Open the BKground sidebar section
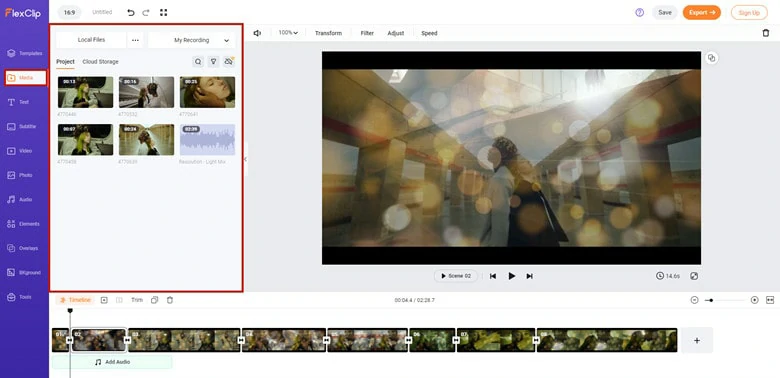The width and height of the screenshot is (780, 378). (23, 273)
